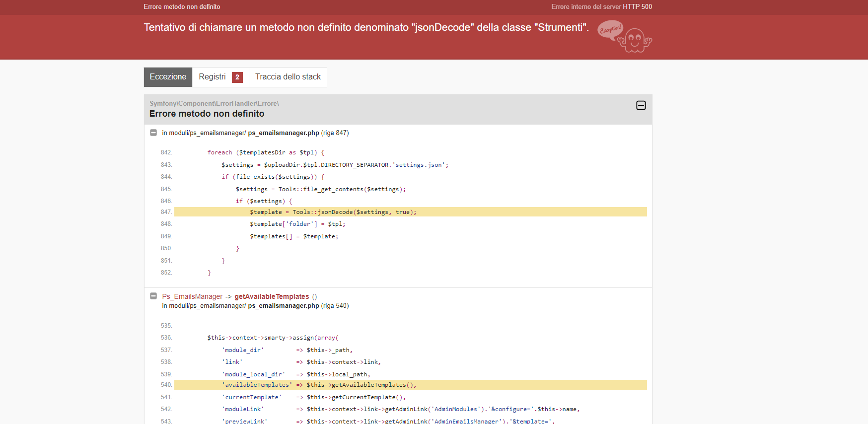
Task: Click the Symfony ghost mascot icon
Action: point(635,41)
